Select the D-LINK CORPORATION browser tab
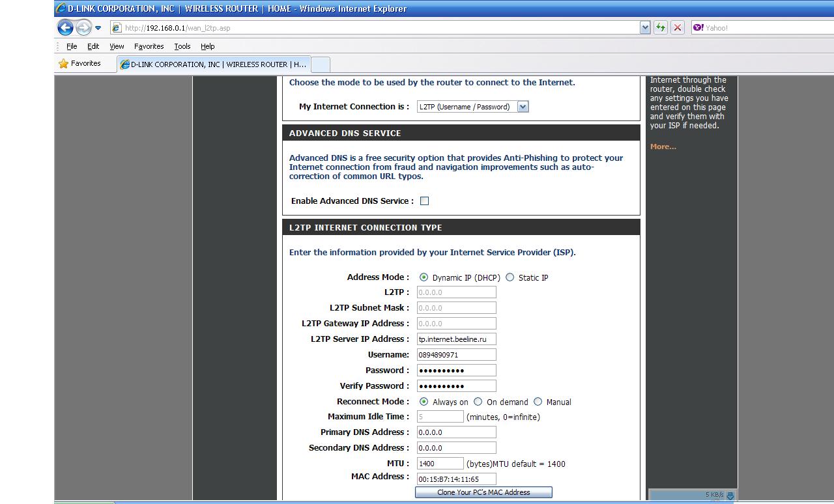 click(x=214, y=64)
